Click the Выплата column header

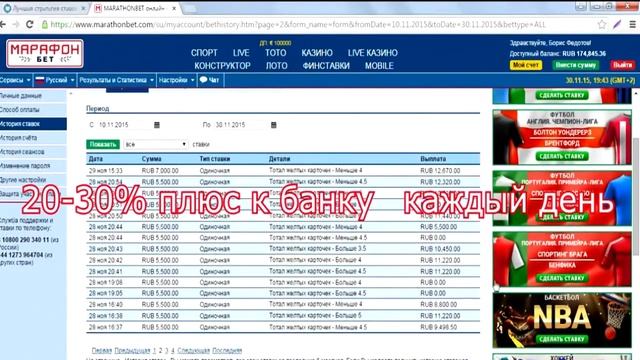click(433, 159)
